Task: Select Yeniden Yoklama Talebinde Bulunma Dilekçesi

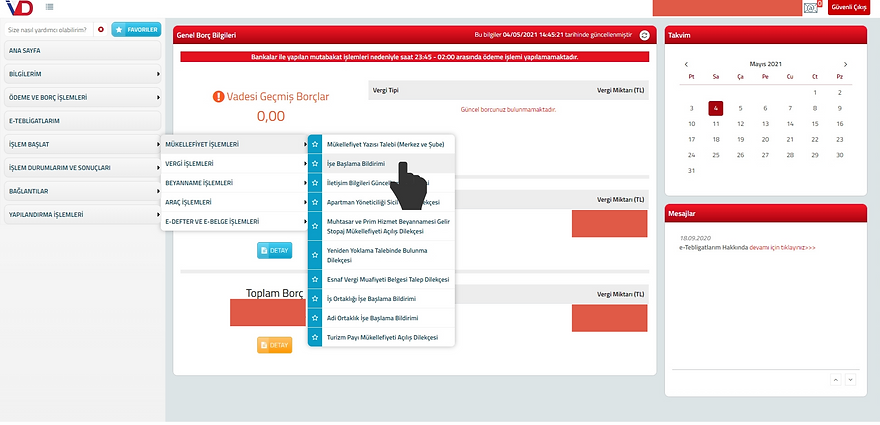Action: point(388,255)
